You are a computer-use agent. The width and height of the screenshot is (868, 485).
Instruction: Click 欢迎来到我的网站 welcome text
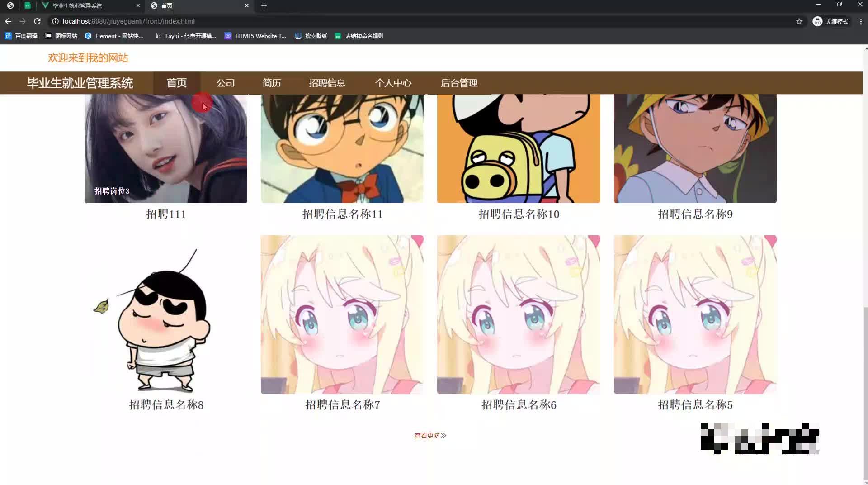(88, 58)
